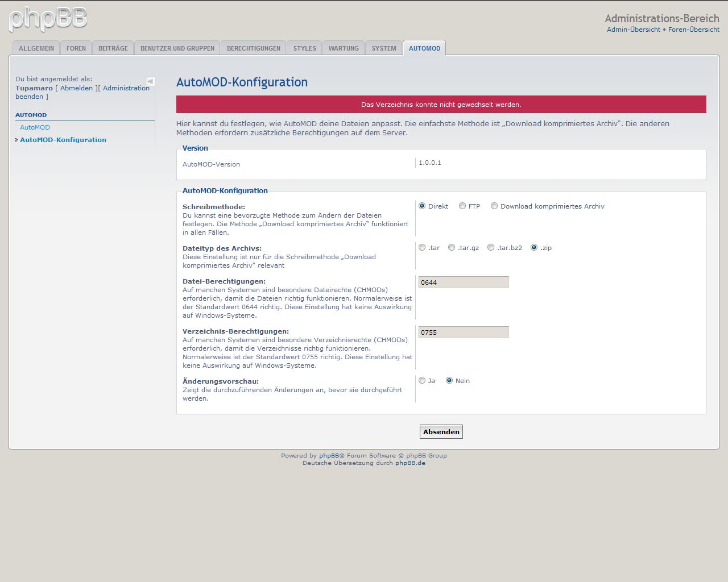Click the Tupamaro username text
Screen dimensions: 728x582
click(x=34, y=88)
